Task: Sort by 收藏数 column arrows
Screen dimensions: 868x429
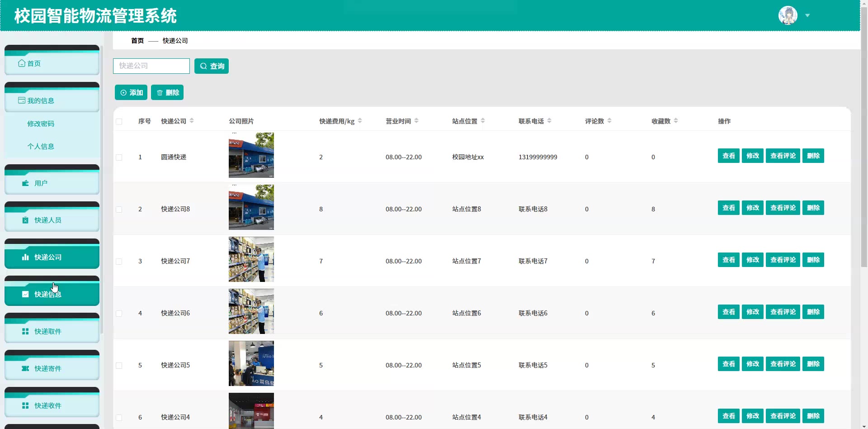Action: point(676,121)
